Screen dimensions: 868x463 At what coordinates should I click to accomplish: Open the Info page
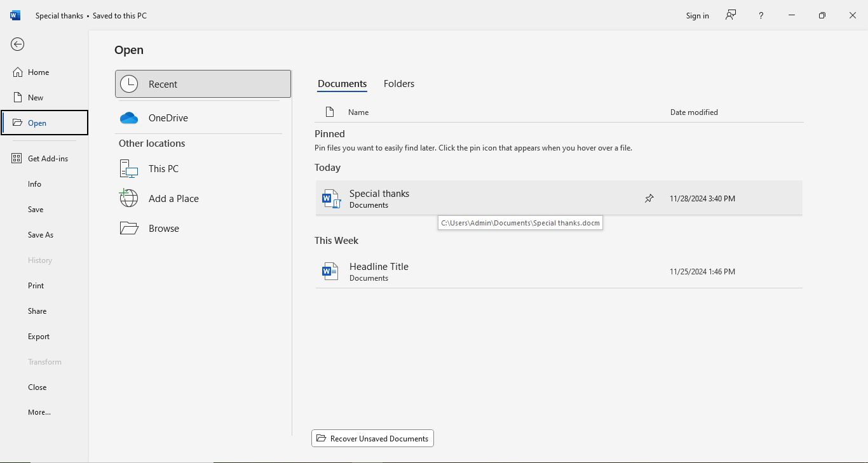tap(34, 184)
